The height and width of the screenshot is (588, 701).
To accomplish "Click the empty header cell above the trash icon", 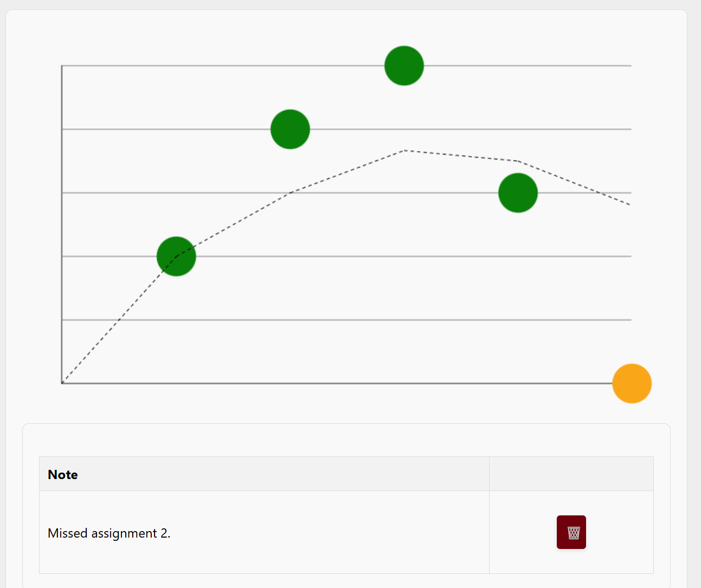I will [x=571, y=474].
